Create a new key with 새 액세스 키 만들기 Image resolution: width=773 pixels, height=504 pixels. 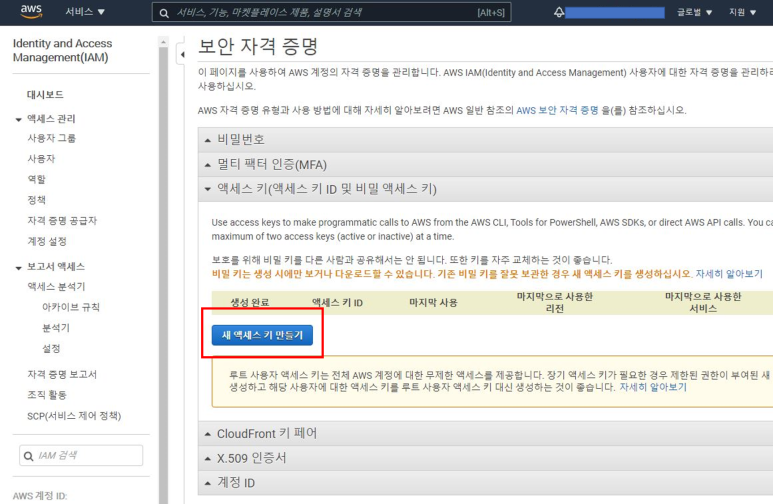coord(262,335)
